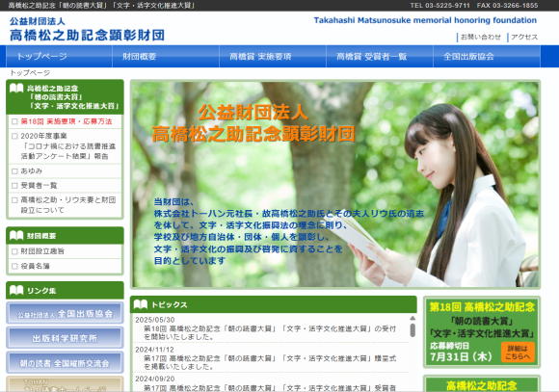Click the 朝の読書 全国縦断交流会 banner button
559x392 pixels.
65,362
